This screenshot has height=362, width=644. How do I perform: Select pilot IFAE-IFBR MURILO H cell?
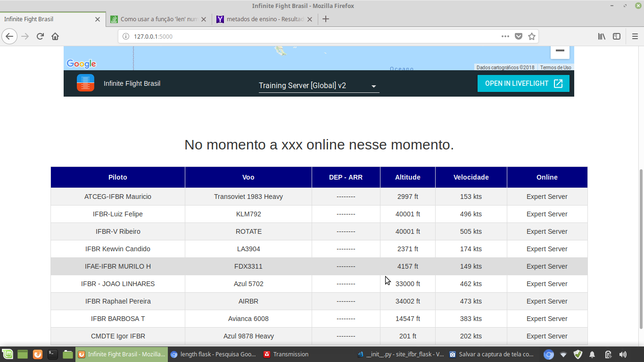118,266
